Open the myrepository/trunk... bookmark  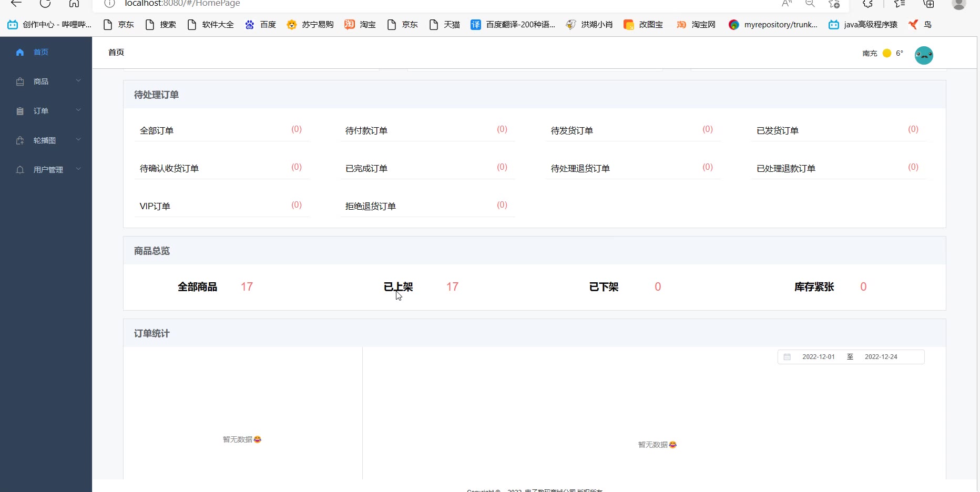click(x=773, y=25)
